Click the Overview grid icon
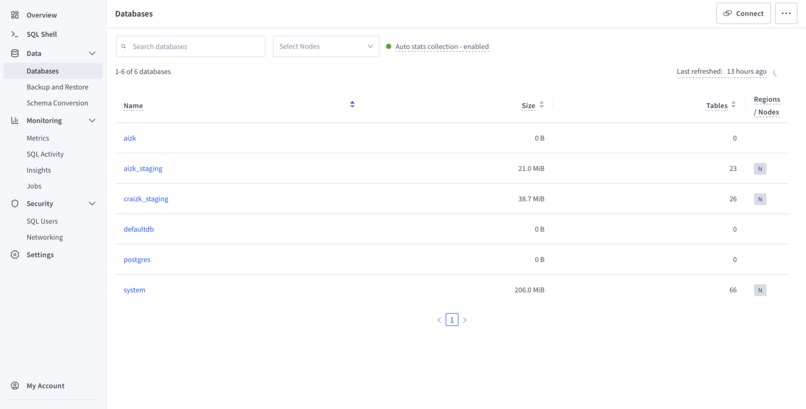 (15, 15)
